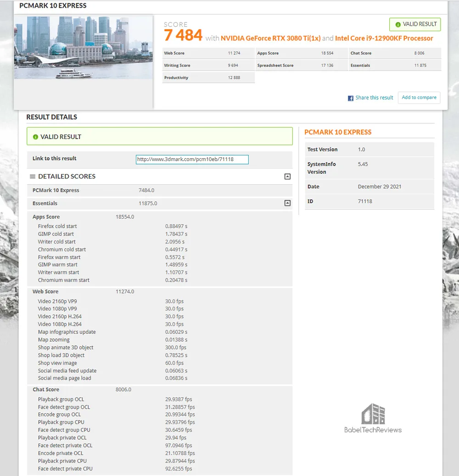Screen dimensions: 459x476
Task: Click the Writer cold start row
Action: pyautogui.click(x=160, y=242)
